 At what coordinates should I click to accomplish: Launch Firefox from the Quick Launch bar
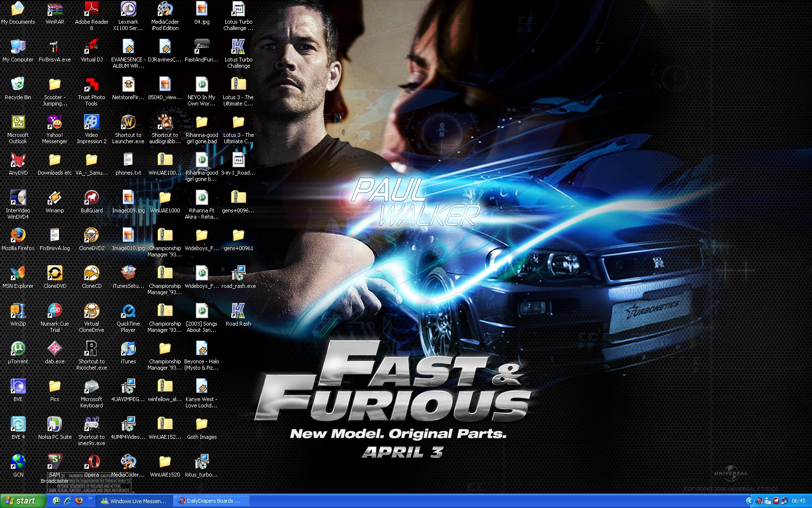coord(79,501)
